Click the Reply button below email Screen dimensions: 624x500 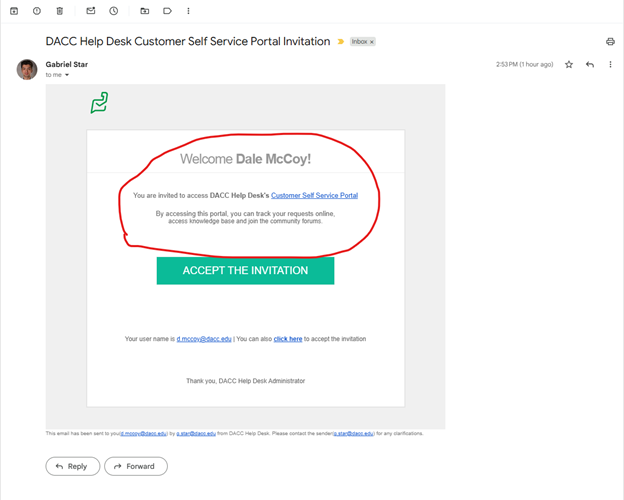click(x=72, y=466)
